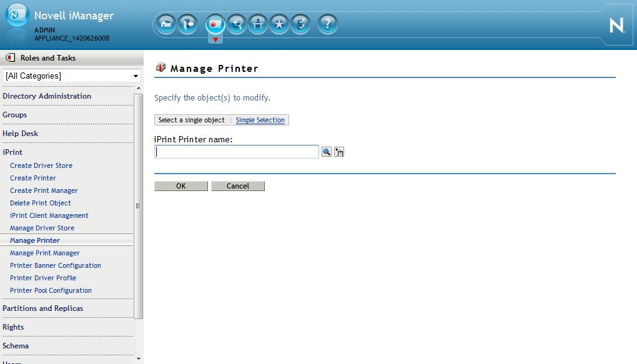Viewport: 637px width, 364px height.
Task: Click the sidebar scrollbar thumb
Action: coord(139,206)
